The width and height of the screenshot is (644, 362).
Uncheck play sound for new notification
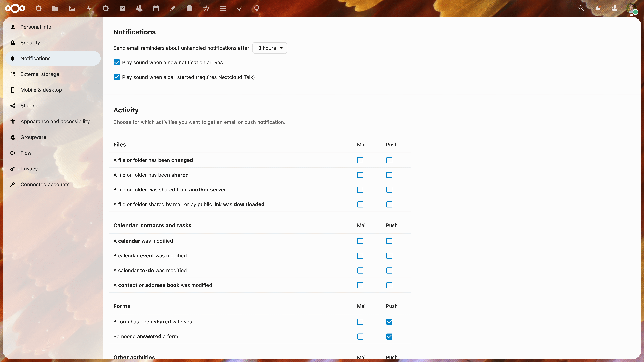pyautogui.click(x=116, y=62)
